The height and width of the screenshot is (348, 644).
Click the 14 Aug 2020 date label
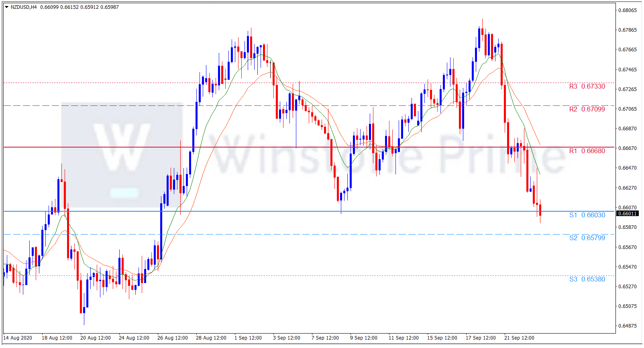[18, 338]
